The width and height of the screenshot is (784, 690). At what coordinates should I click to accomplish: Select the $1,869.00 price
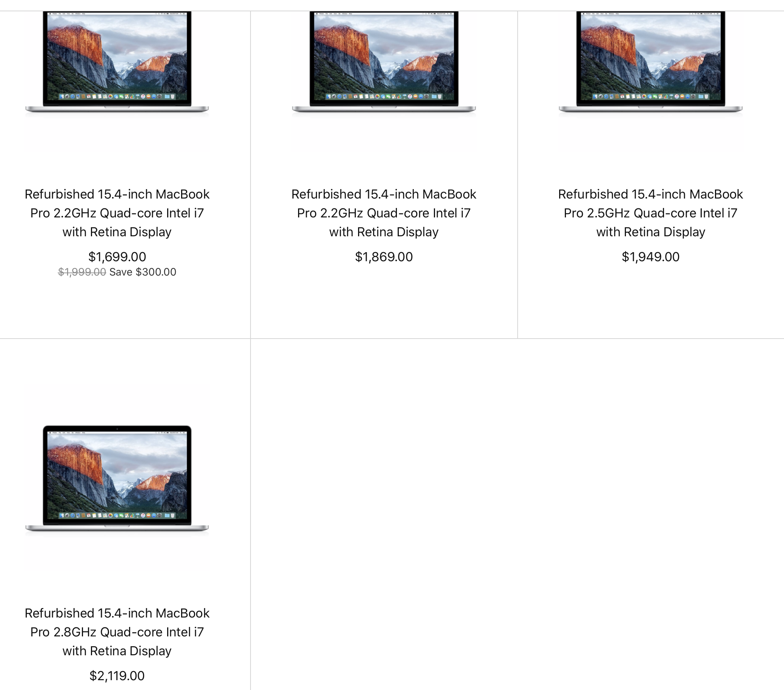tap(384, 257)
